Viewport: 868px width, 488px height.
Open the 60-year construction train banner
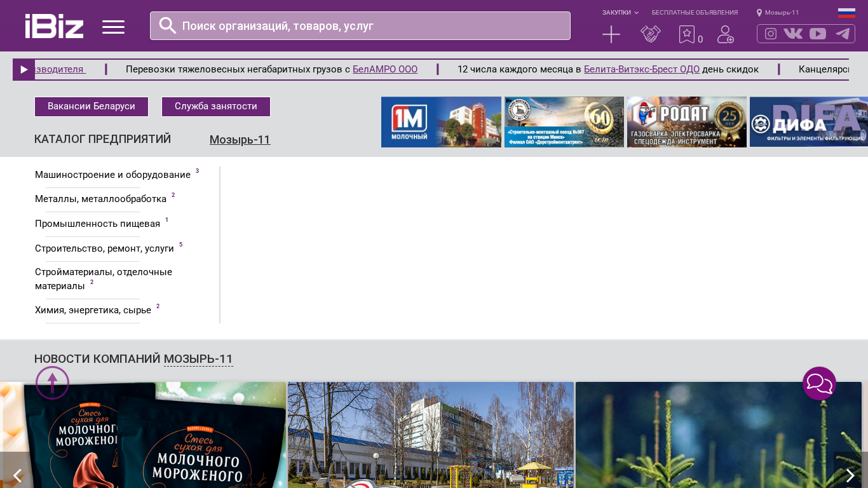coord(564,122)
